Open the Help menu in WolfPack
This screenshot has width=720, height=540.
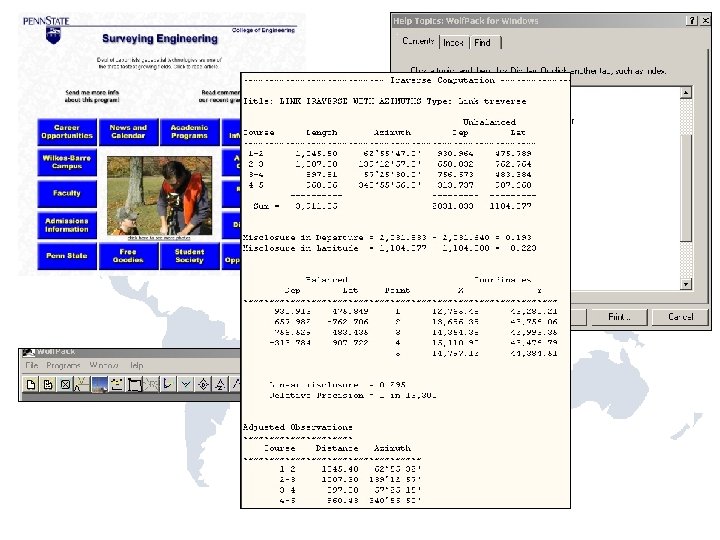click(x=136, y=366)
